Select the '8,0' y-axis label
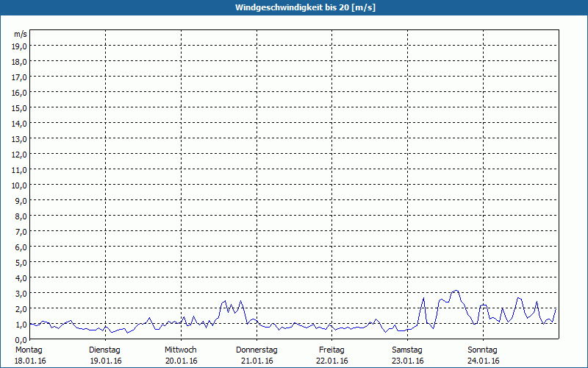This screenshot has height=368, width=588. [21, 216]
